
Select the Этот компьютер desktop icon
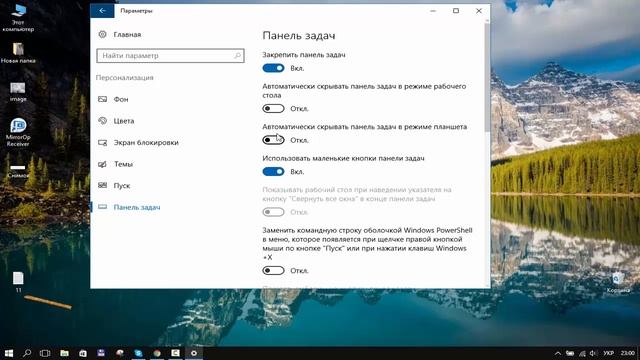click(x=18, y=18)
